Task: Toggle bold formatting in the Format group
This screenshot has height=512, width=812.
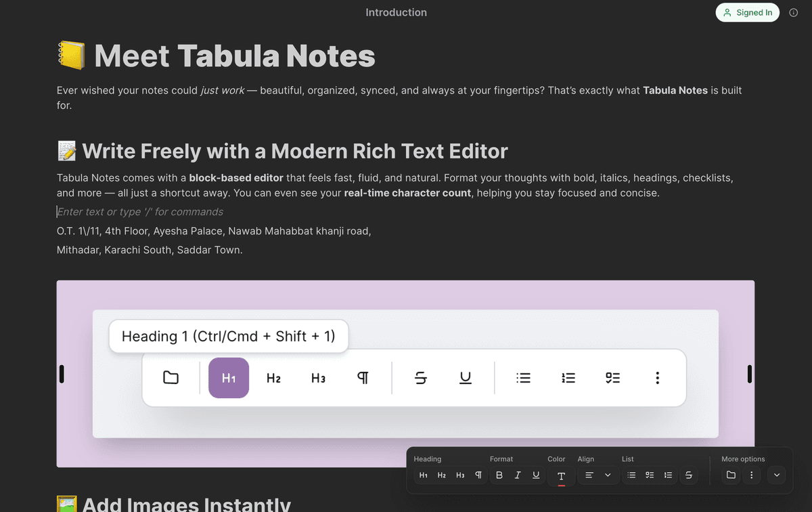Action: tap(499, 475)
